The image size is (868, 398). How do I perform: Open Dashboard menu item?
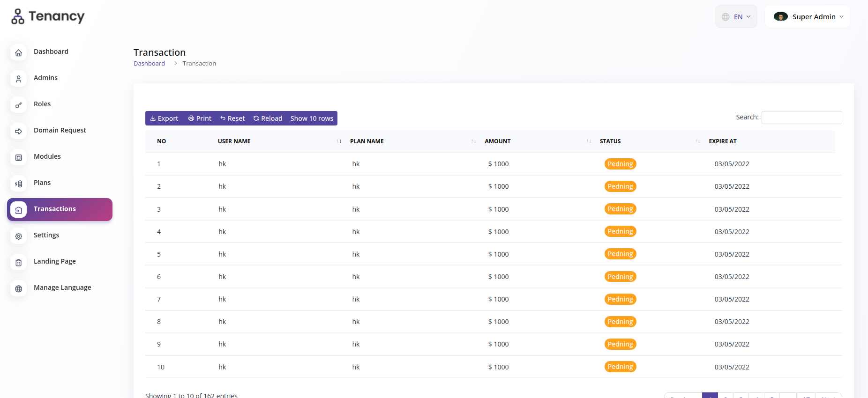pyautogui.click(x=51, y=52)
